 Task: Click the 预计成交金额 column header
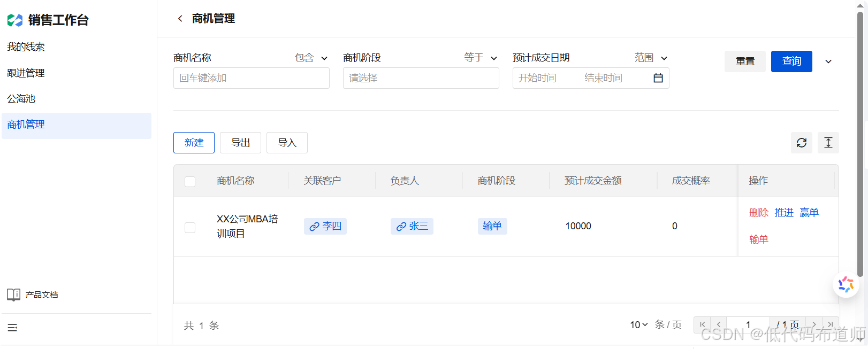tap(593, 181)
